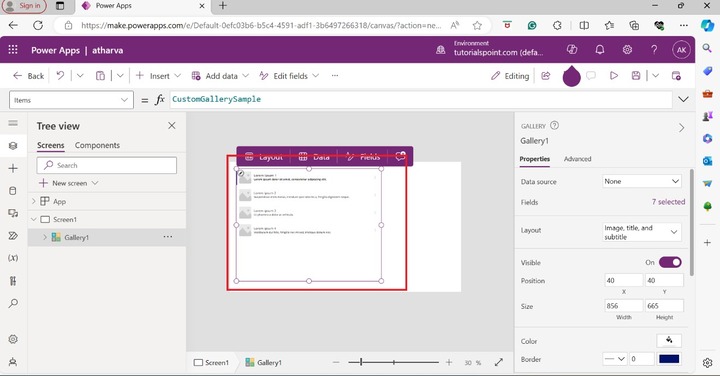The height and width of the screenshot is (376, 720).
Task: Open the Power Apps app launcher waffle
Action: [x=13, y=50]
